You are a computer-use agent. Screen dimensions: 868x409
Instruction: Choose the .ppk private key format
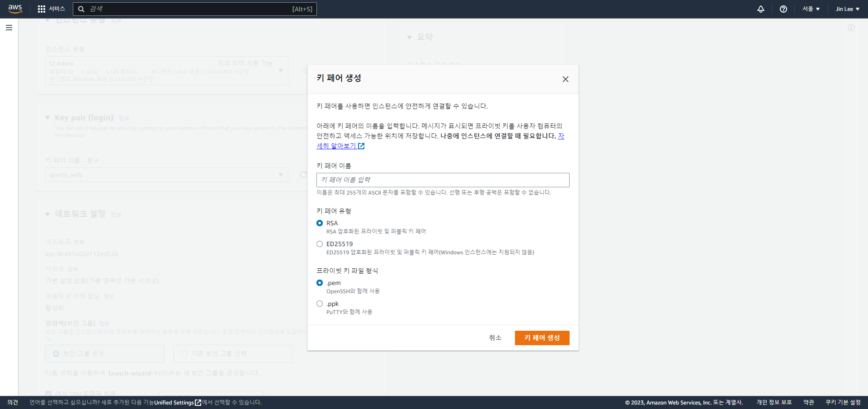[320, 304]
